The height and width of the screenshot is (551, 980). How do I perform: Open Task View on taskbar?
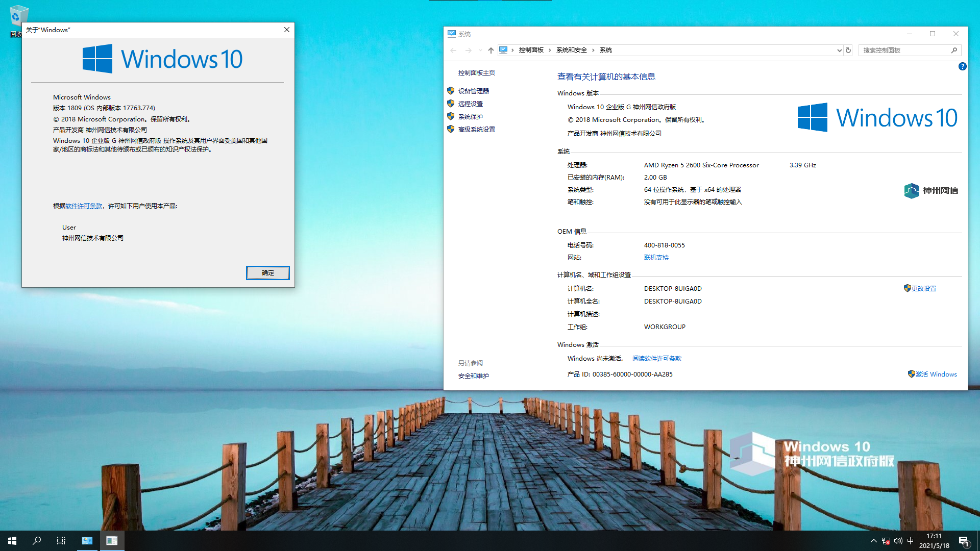(x=61, y=541)
